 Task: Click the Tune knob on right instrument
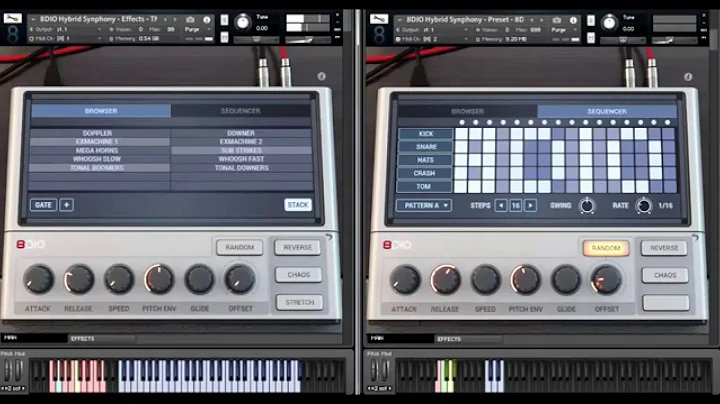pyautogui.click(x=609, y=22)
